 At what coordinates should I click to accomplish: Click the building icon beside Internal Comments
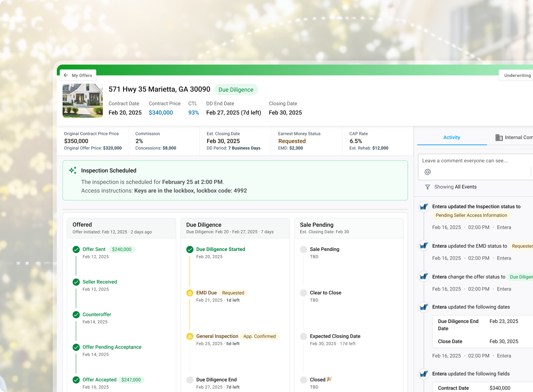499,138
